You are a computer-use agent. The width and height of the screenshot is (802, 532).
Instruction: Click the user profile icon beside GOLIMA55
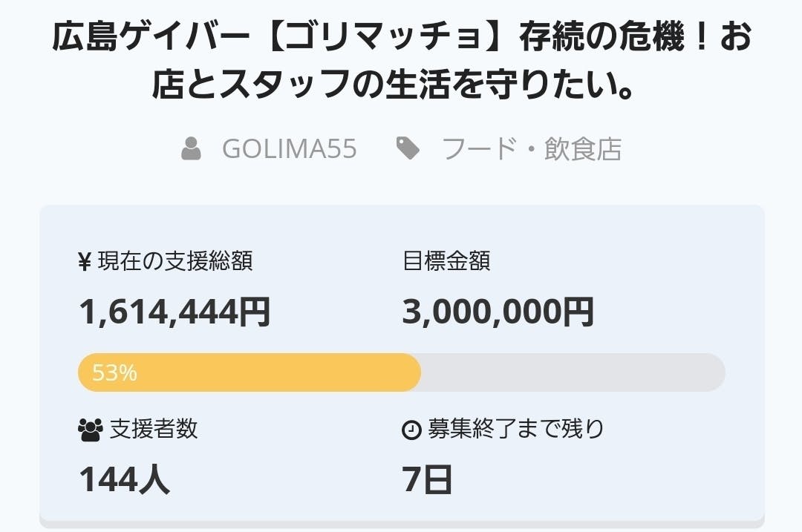(192, 148)
